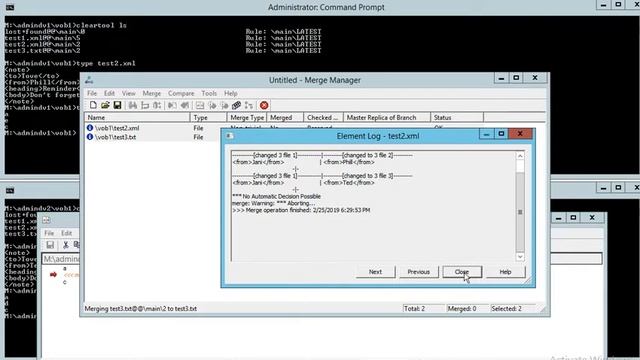Sort by the Merged column header
640x360 pixels.
285,118
